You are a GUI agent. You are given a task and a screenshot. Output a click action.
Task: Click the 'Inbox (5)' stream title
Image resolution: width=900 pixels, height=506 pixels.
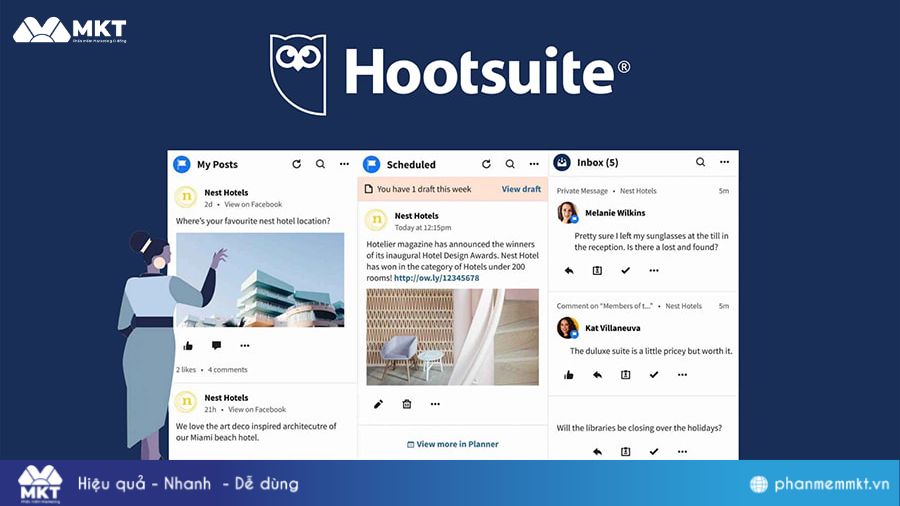pyautogui.click(x=598, y=162)
